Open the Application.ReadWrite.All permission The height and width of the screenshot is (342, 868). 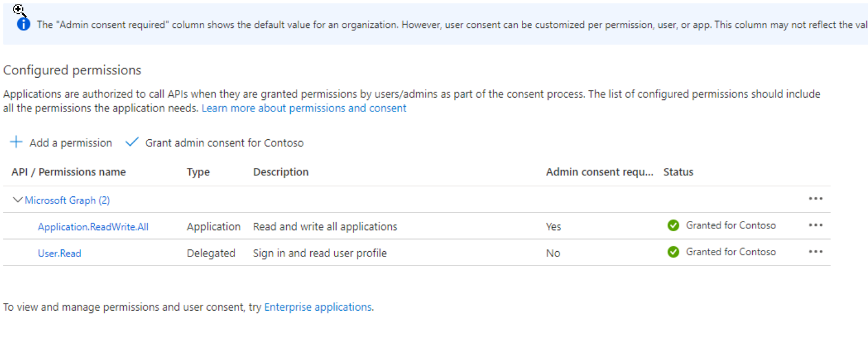click(93, 227)
